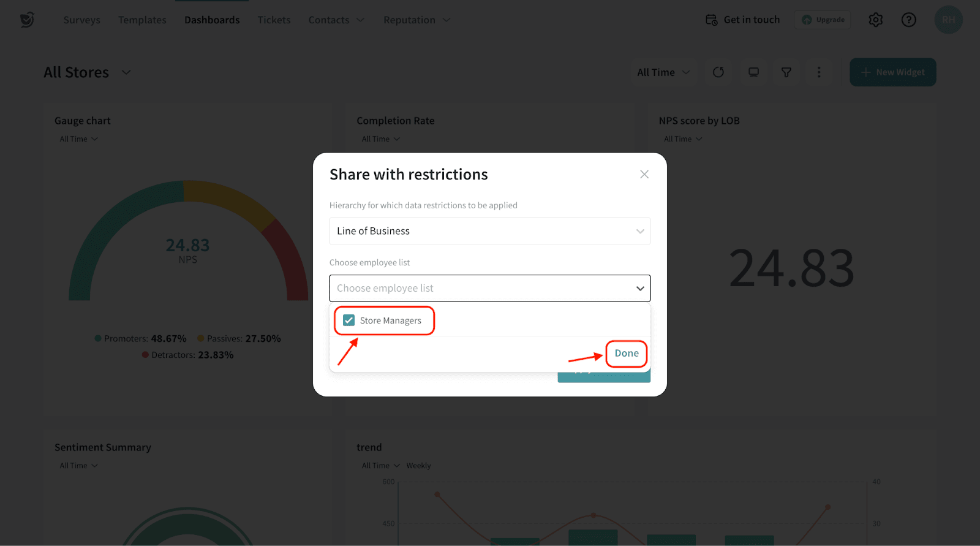Click the RH user avatar
Screen dimensions: 980x546
(x=948, y=20)
